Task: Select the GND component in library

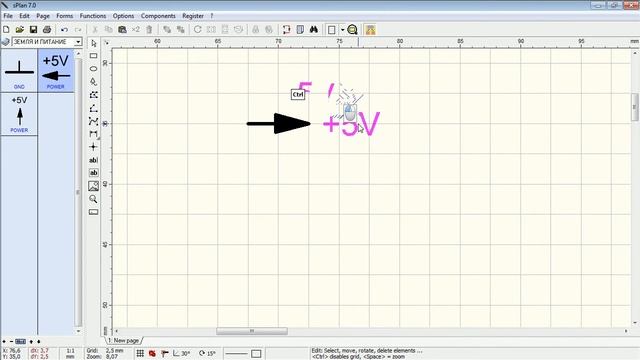Action: [19, 70]
